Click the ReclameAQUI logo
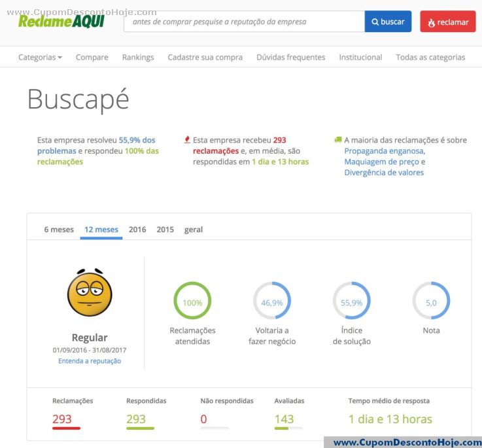This screenshot has height=448, width=482. [x=61, y=21]
